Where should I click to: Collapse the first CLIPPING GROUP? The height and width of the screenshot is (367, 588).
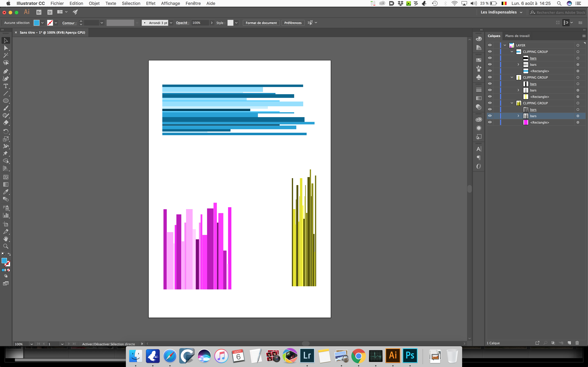(512, 52)
